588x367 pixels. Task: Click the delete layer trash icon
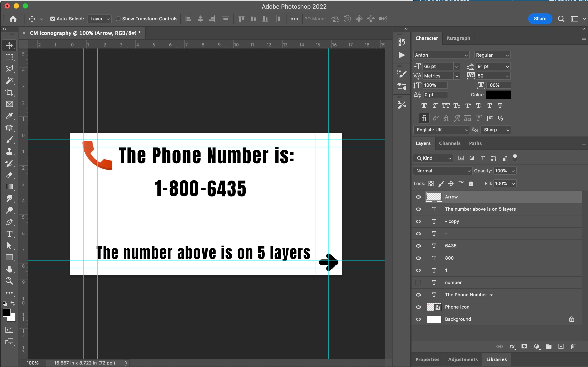click(573, 346)
